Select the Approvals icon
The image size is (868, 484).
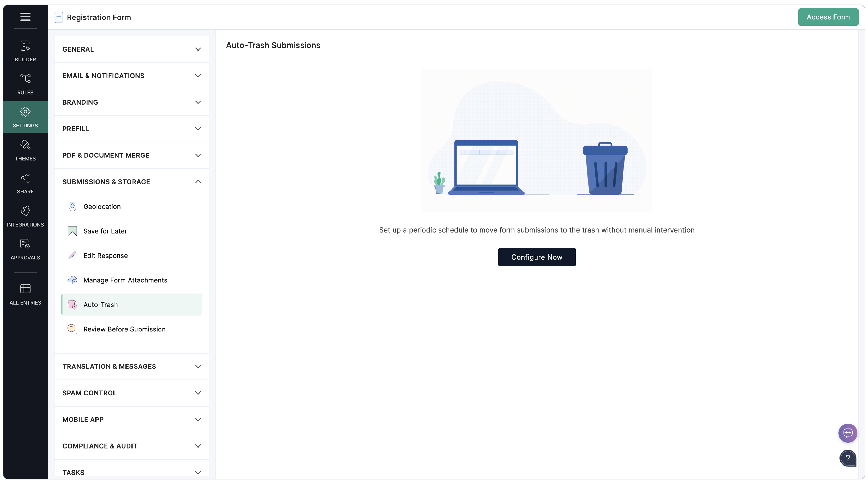pos(25,249)
